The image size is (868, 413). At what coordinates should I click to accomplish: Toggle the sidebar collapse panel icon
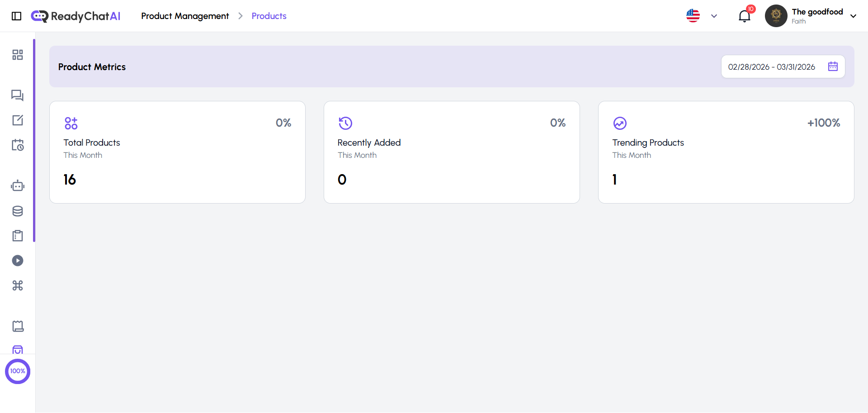pyautogui.click(x=17, y=16)
